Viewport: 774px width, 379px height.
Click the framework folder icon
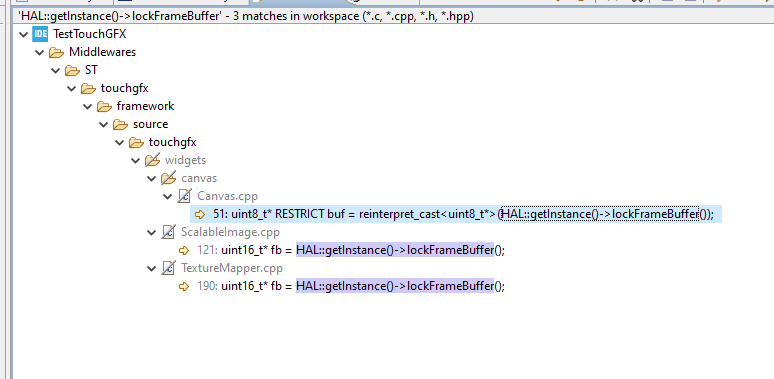(x=105, y=106)
